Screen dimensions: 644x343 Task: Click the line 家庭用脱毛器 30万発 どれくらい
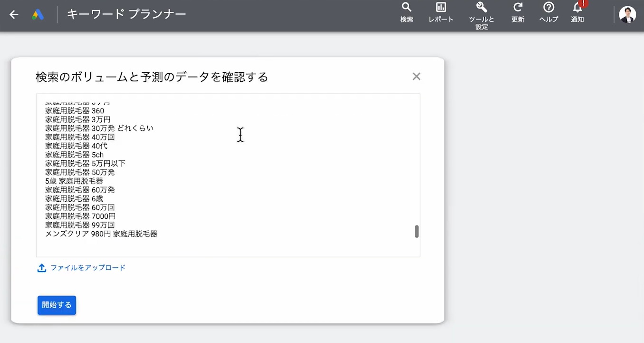99,128
